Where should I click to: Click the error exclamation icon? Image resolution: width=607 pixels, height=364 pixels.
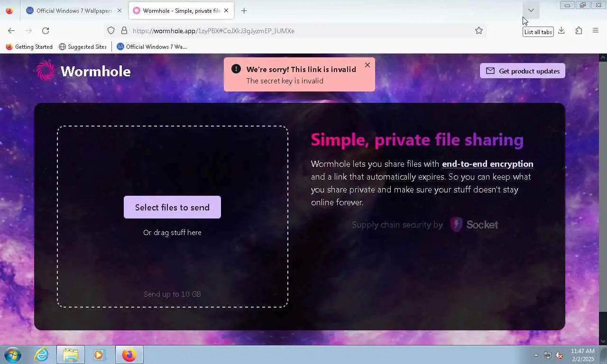pyautogui.click(x=236, y=69)
